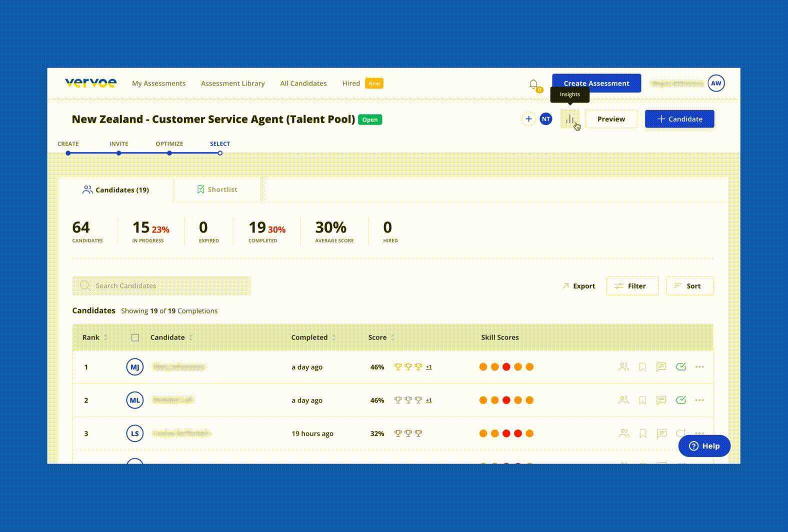Show the +1 trophies for rank 2

coord(428,400)
